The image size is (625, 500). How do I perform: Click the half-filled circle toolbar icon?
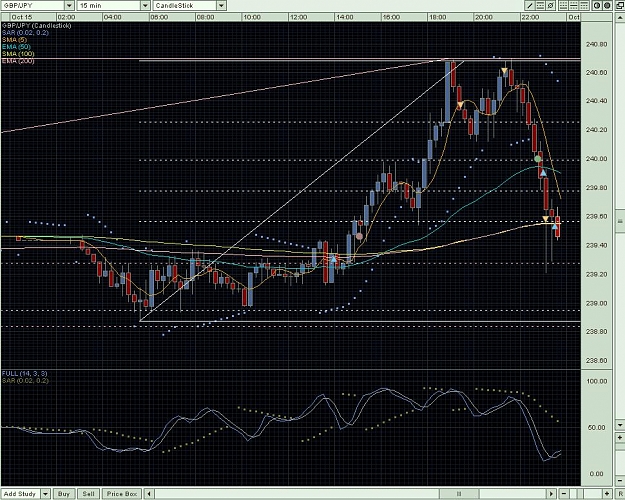tap(597, 6)
